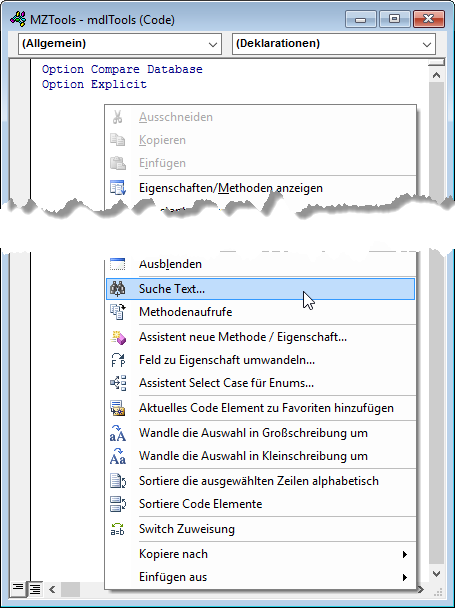
Task: Click the scissors icon beside Ausschneiden
Action: [x=118, y=117]
